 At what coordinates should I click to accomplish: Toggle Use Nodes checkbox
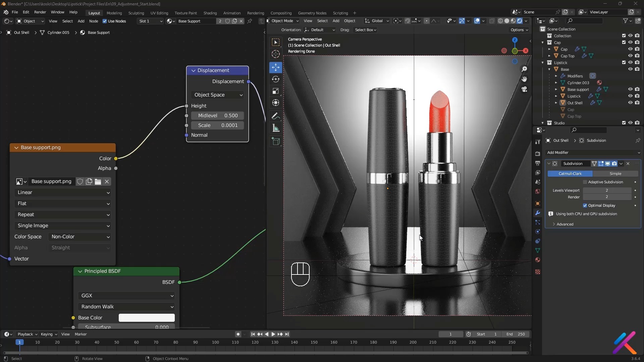coord(105,21)
